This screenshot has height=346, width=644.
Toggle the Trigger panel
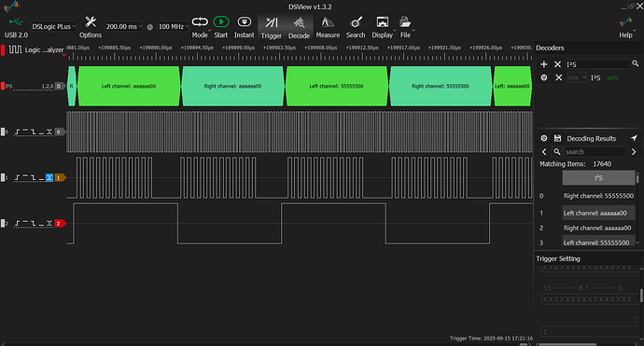pyautogui.click(x=271, y=27)
